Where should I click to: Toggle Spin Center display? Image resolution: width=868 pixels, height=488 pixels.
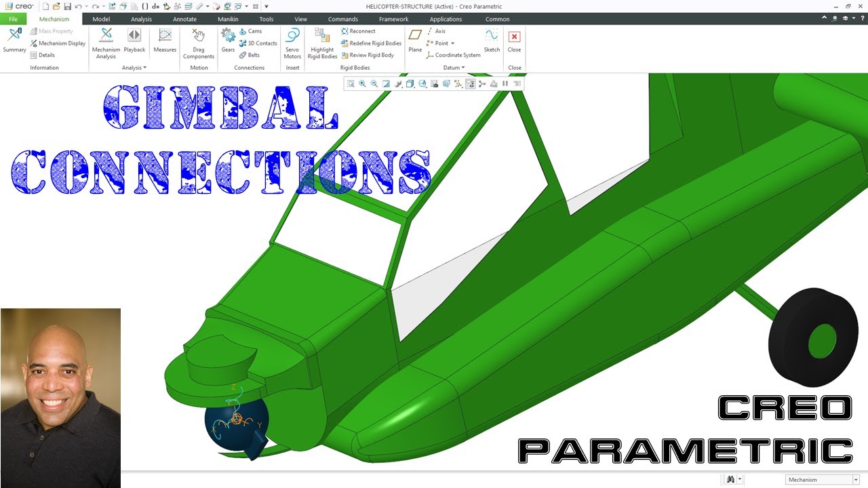[x=482, y=84]
